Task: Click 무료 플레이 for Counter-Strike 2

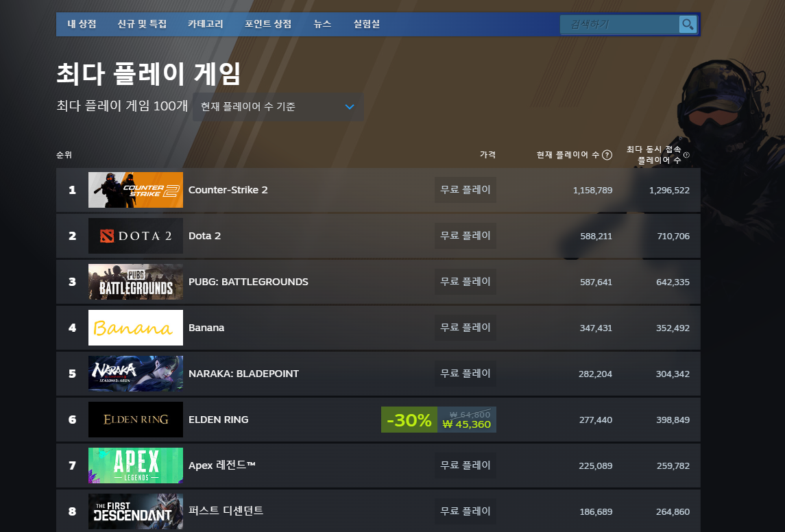Action: pyautogui.click(x=465, y=190)
